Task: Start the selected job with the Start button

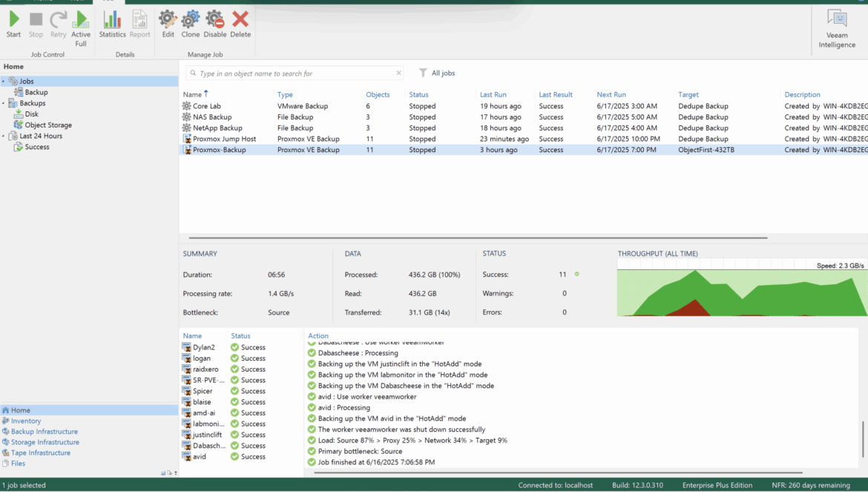Action: 14,25
